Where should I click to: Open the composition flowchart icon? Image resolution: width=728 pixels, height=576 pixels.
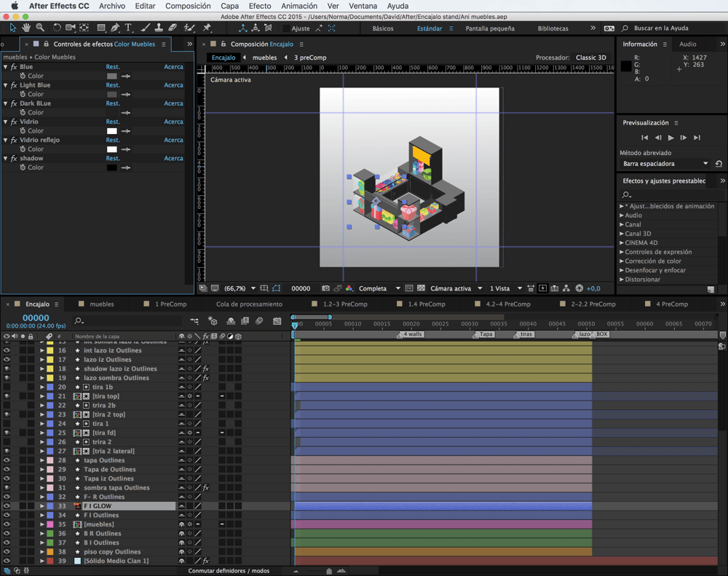(566, 288)
